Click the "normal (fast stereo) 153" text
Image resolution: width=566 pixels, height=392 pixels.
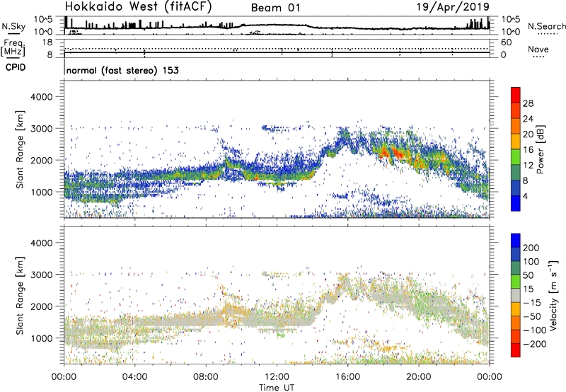coord(122,70)
